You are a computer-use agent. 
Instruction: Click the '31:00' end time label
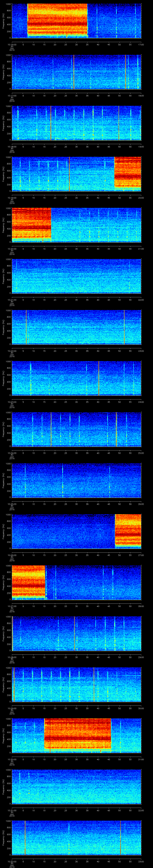pyautogui.click(x=141, y=759)
